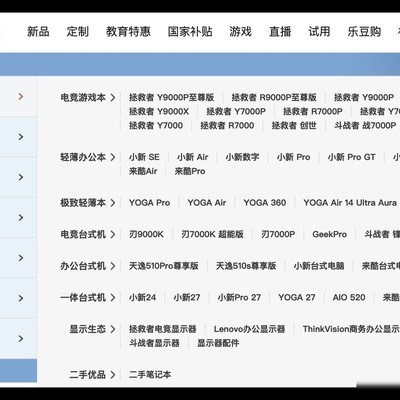The height and width of the screenshot is (400, 400).
Task: Choose 拯救者 R9000P至尊版
Action: click(274, 97)
